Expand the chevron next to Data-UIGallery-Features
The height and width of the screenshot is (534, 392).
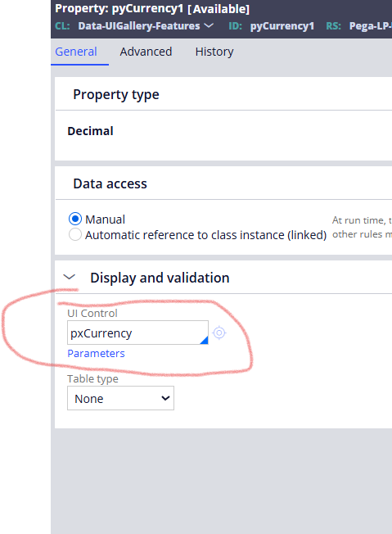(208, 25)
